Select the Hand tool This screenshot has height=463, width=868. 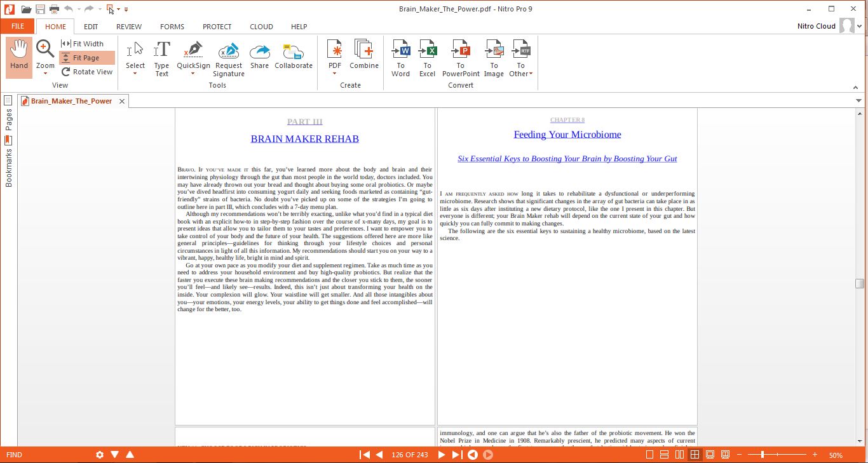coord(19,57)
